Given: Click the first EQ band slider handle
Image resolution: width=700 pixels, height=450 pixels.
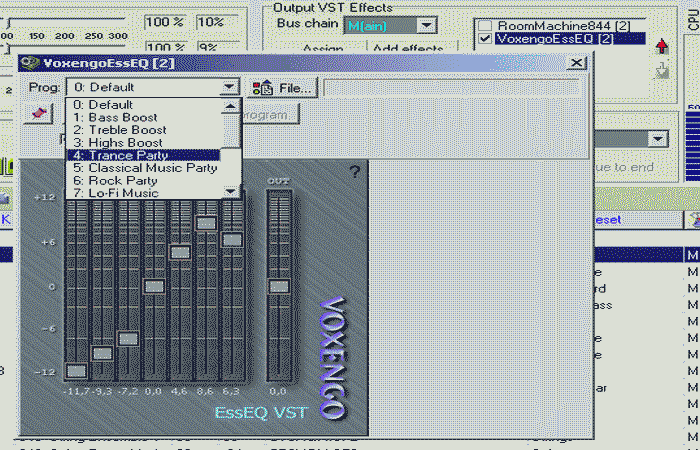Looking at the screenshot, I should pos(76,370).
